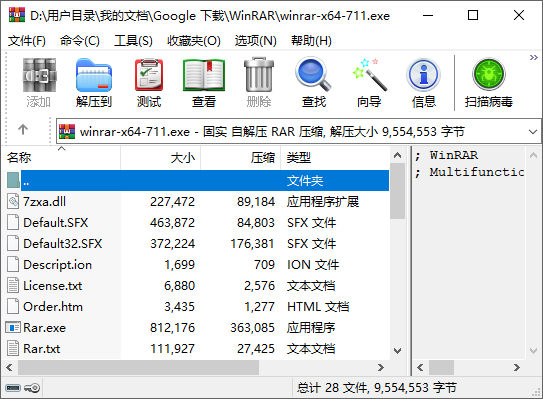The width and height of the screenshot is (543, 399).
Task: Sort by 大小 column header
Action: coord(161,158)
